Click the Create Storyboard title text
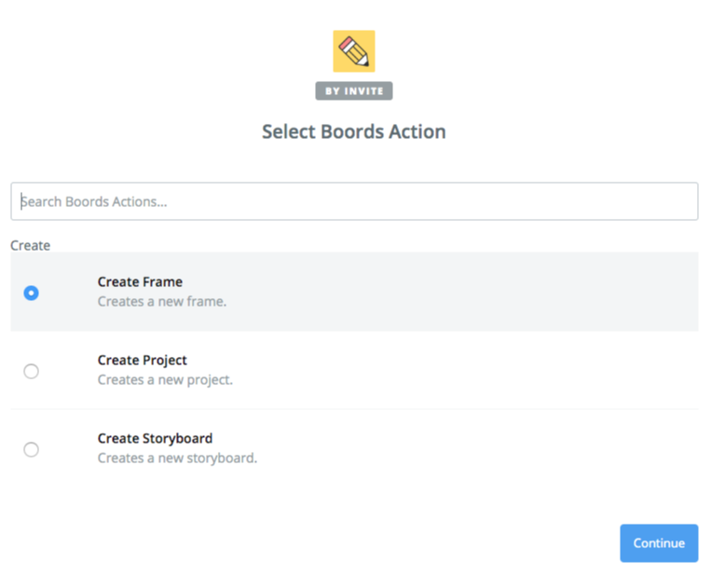This screenshot has width=711, height=588. [x=155, y=439]
